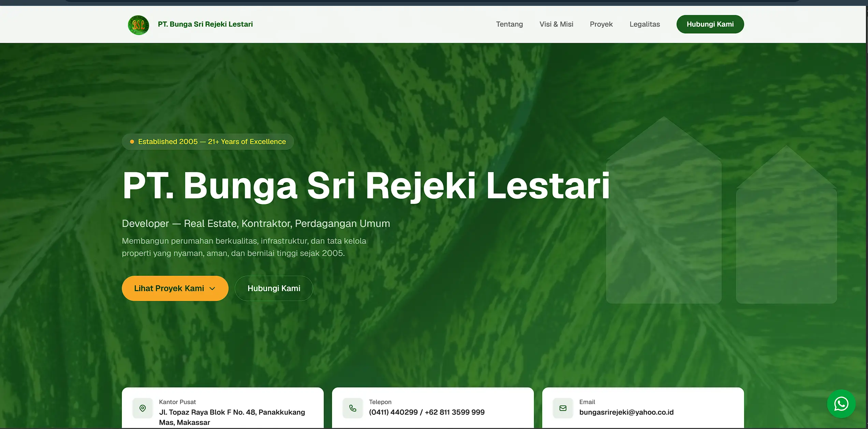Open the Tentang menu item
868x429 pixels.
(x=509, y=24)
